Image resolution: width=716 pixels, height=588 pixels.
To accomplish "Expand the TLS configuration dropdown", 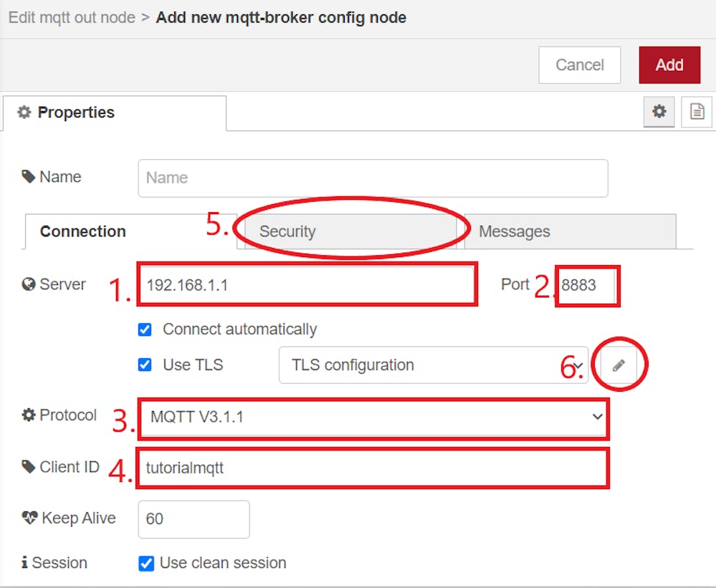I will click(434, 365).
